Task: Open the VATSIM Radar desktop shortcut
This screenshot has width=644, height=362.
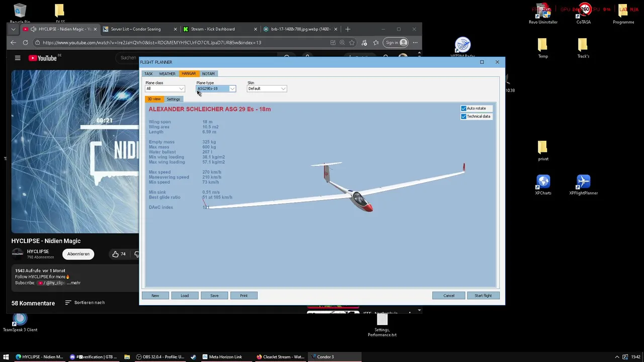Action: click(463, 47)
